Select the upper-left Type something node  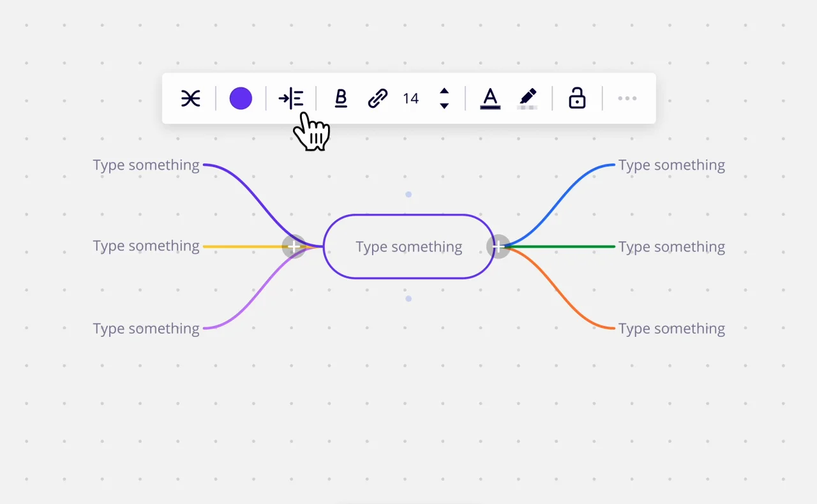[146, 165]
